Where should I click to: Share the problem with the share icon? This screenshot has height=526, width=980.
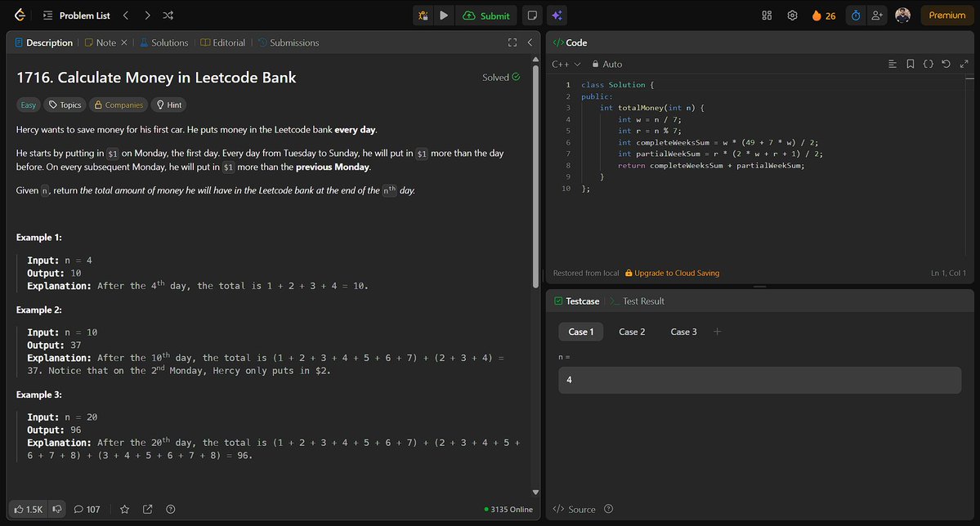point(147,509)
